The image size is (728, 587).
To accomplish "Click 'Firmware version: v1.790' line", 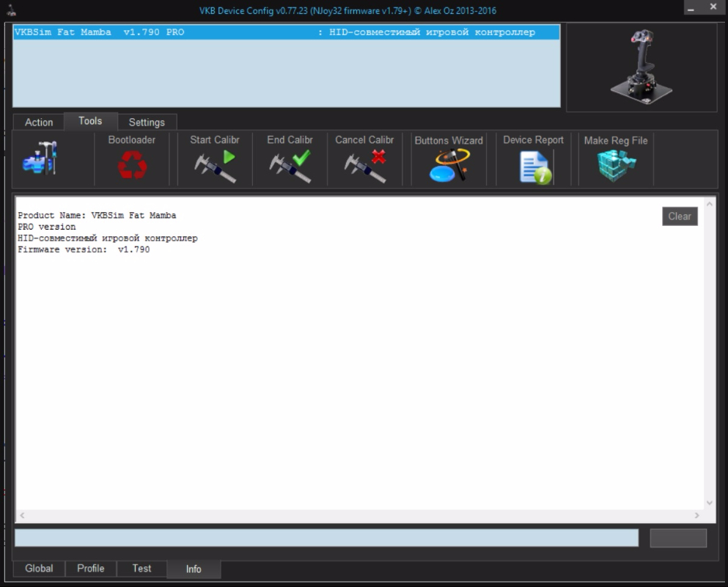I will 84,249.
